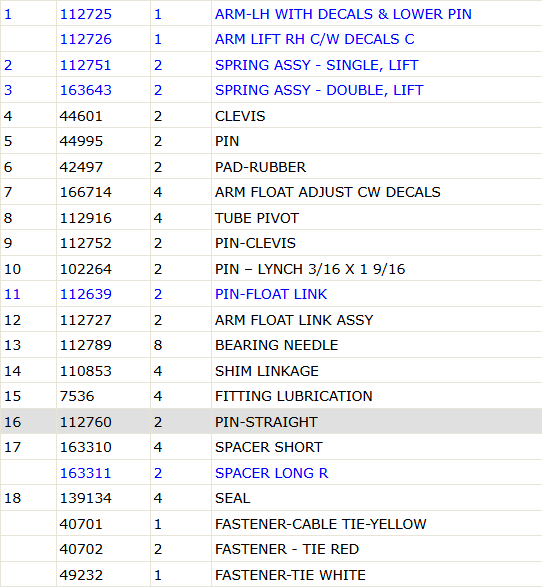Click the FITTING LUBRICATION part 7536

[x=77, y=396]
